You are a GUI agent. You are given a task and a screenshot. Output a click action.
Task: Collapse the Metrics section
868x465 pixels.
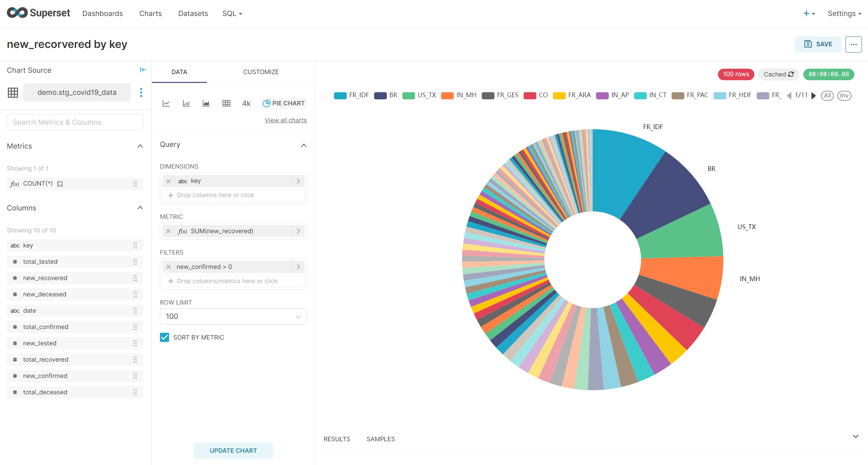click(140, 146)
